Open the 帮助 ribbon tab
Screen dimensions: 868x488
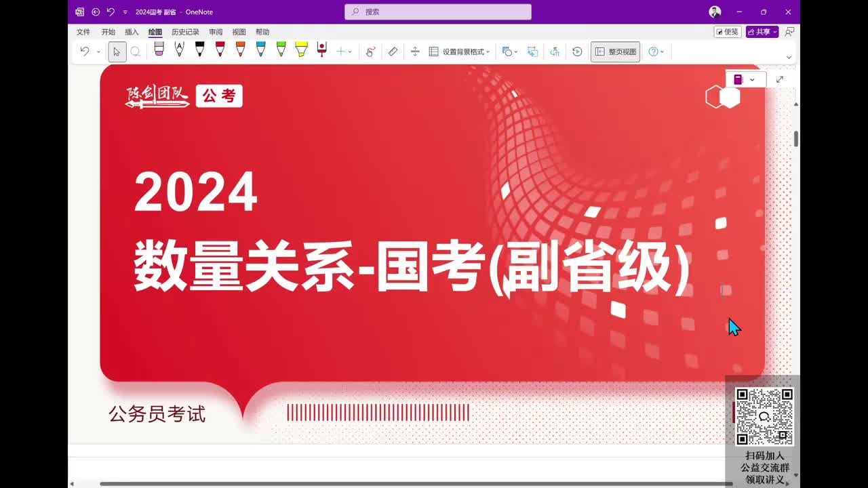tap(262, 32)
